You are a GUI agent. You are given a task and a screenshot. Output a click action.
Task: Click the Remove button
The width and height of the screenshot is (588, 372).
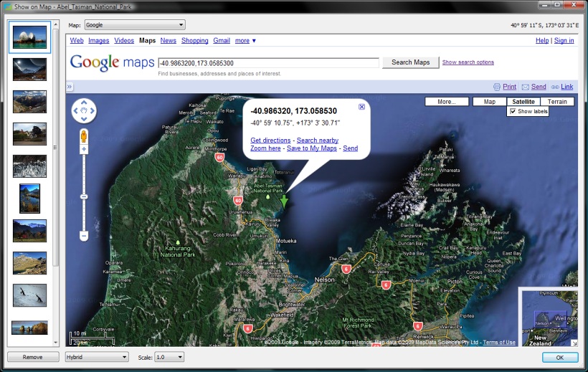pyautogui.click(x=32, y=357)
